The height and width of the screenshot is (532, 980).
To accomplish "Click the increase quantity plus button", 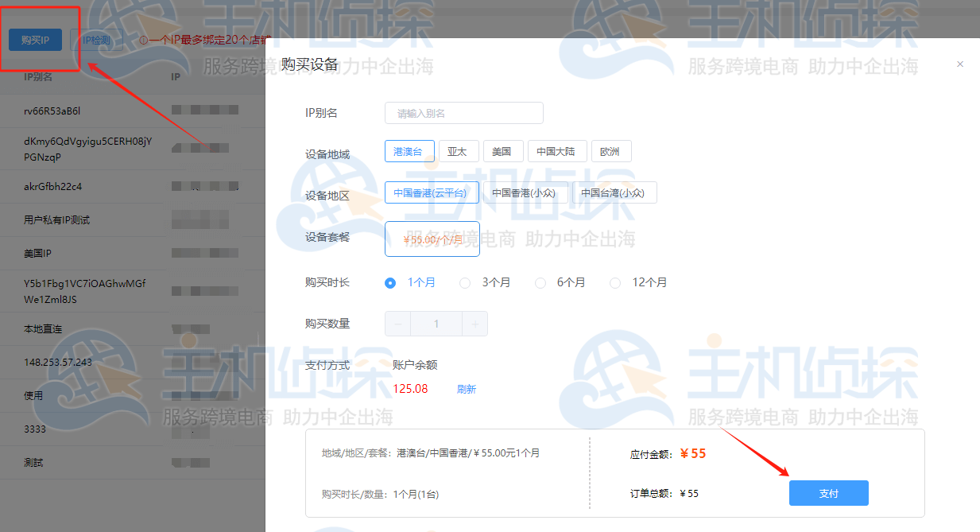I will (x=475, y=323).
